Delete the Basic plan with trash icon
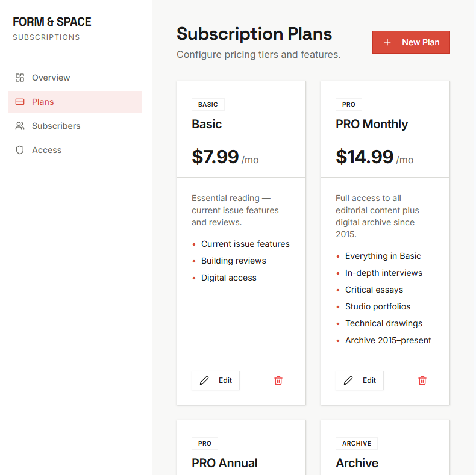This screenshot has height=475, width=476. 278,380
